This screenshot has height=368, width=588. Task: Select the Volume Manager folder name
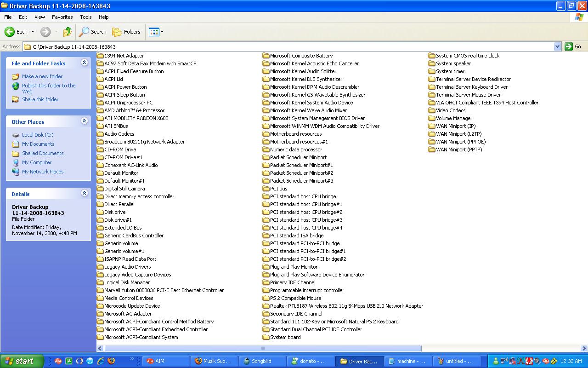pos(454,118)
